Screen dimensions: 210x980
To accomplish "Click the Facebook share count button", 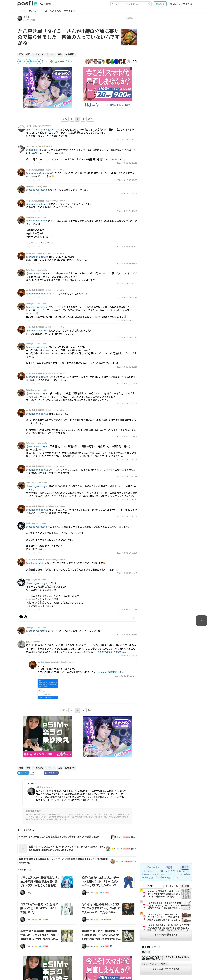I will pyautogui.click(x=44, y=61).
